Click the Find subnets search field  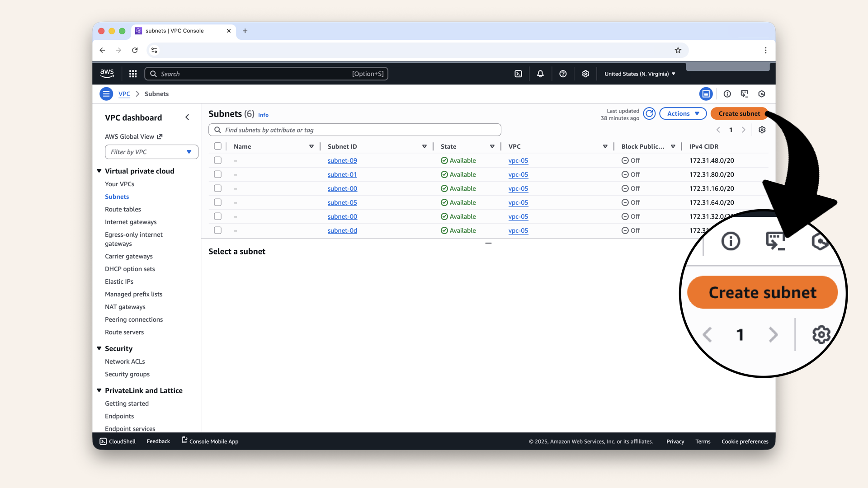tap(355, 130)
